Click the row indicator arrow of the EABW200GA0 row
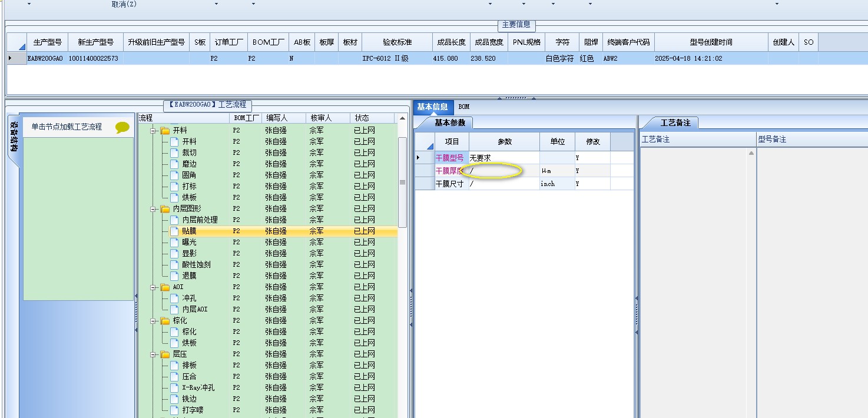The height and width of the screenshot is (418, 868). coord(10,58)
